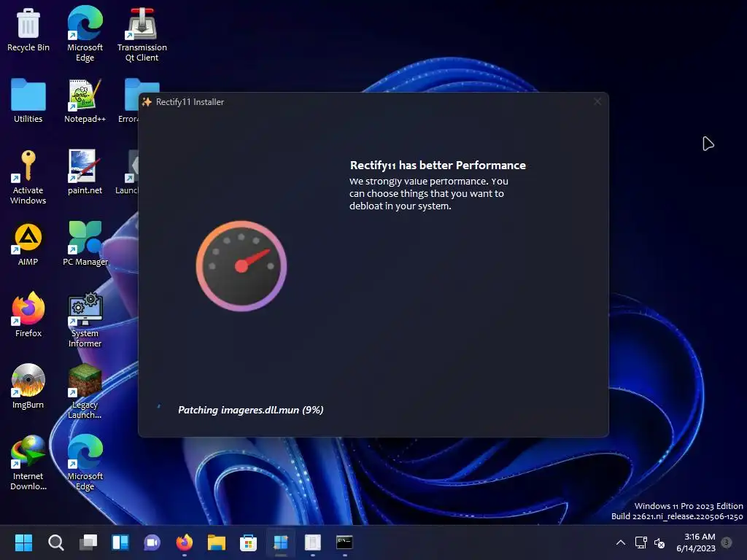
Task: Switch to Firefox on the taskbar
Action: [185, 542]
